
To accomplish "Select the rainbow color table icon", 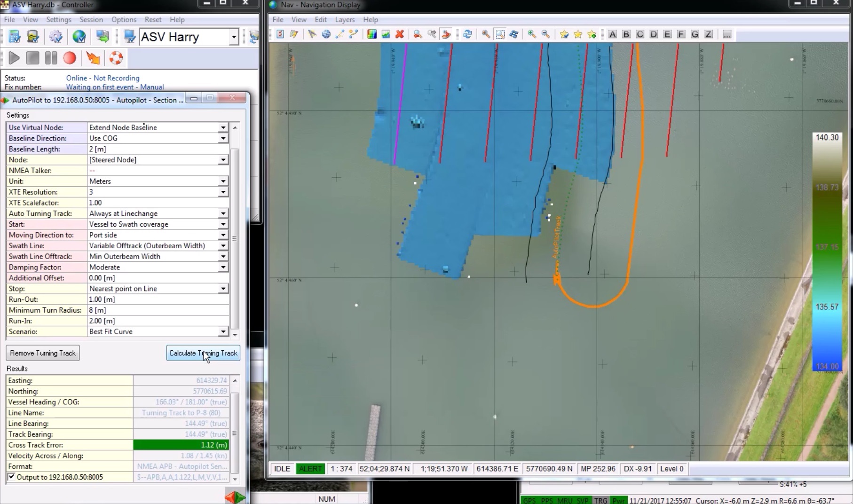I will [x=372, y=34].
